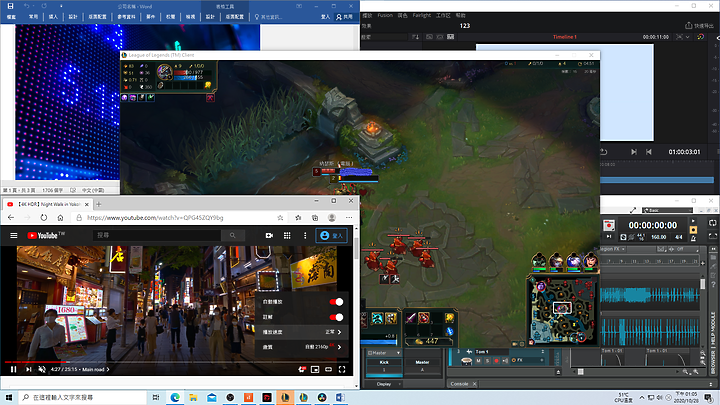
Task: Click the League of Legends minimap
Action: click(563, 310)
